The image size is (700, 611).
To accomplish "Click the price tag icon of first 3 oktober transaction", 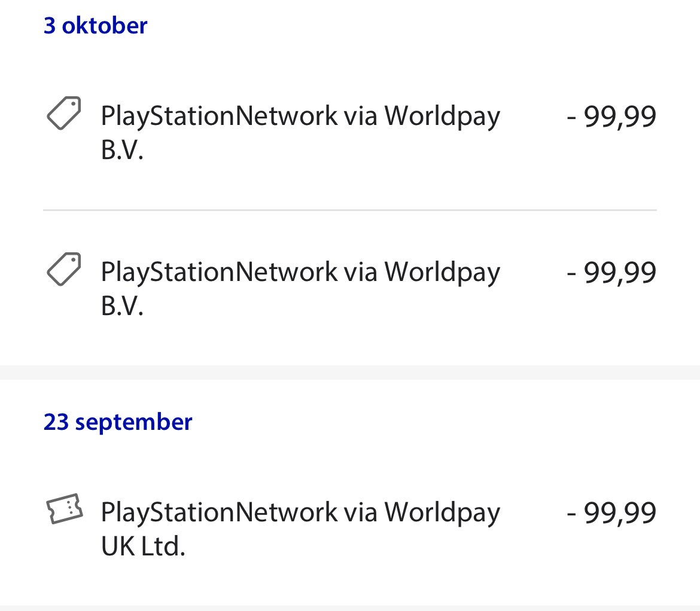I will [64, 113].
